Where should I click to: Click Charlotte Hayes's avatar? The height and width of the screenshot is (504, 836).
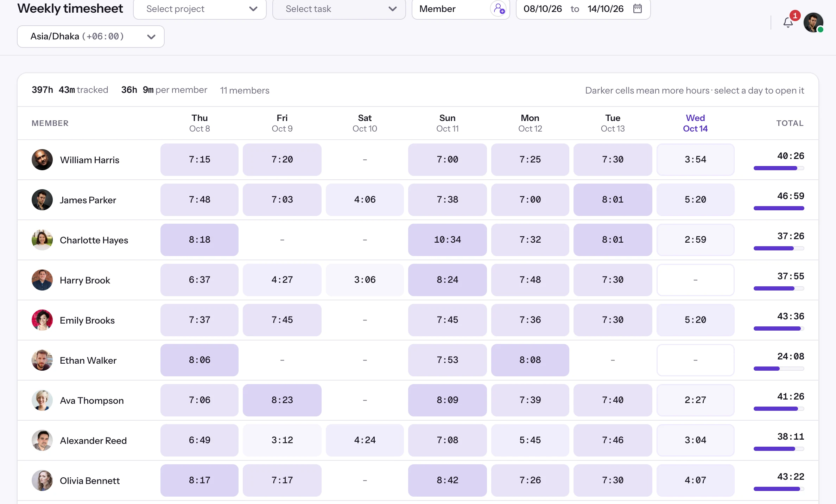pyautogui.click(x=42, y=240)
